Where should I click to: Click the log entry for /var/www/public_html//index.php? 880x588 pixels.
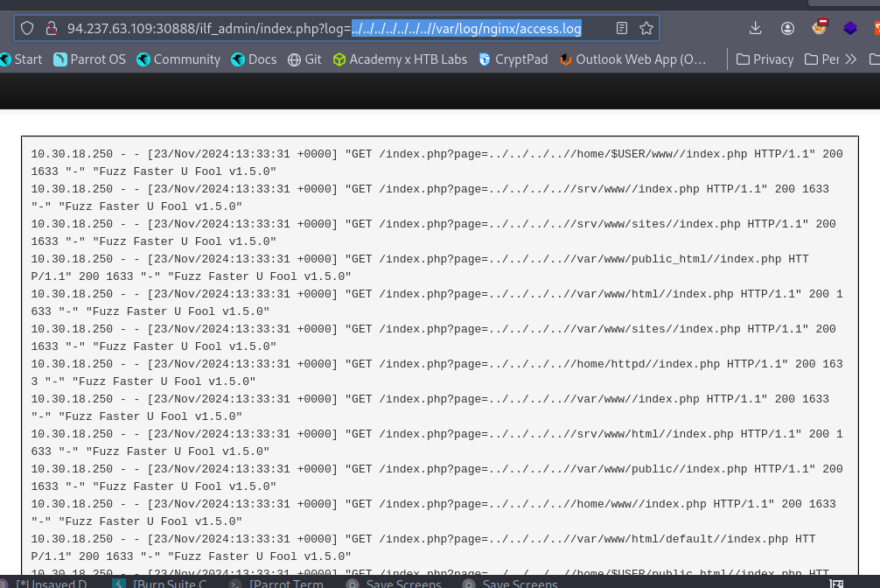tap(420, 268)
